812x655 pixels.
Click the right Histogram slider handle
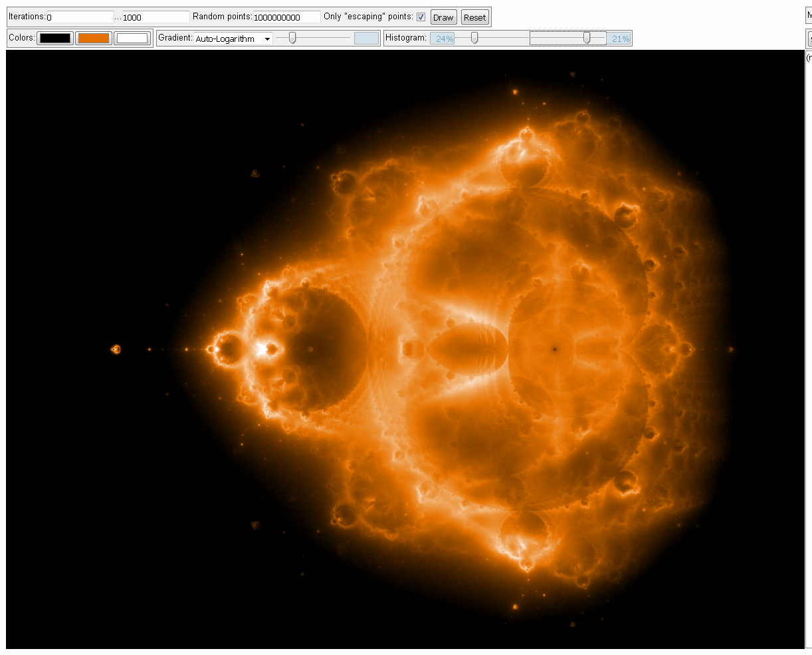coord(586,39)
